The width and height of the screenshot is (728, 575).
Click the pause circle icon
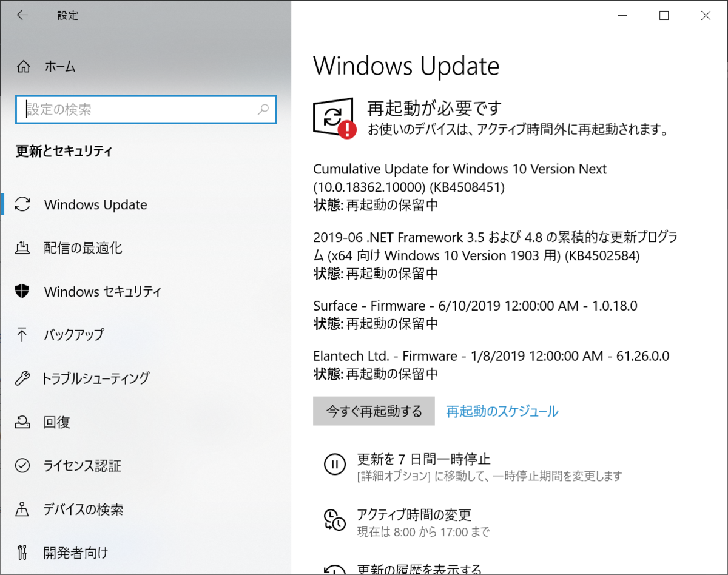[x=334, y=465]
